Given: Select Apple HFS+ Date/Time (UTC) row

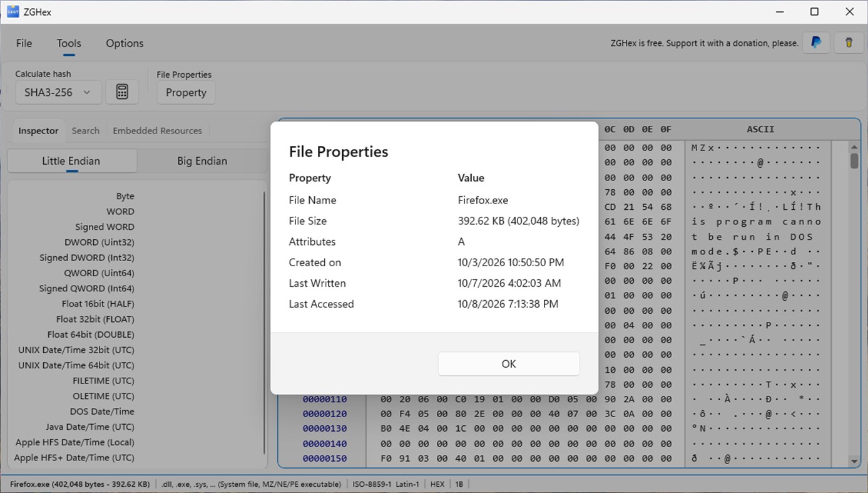Looking at the screenshot, I should [x=74, y=457].
